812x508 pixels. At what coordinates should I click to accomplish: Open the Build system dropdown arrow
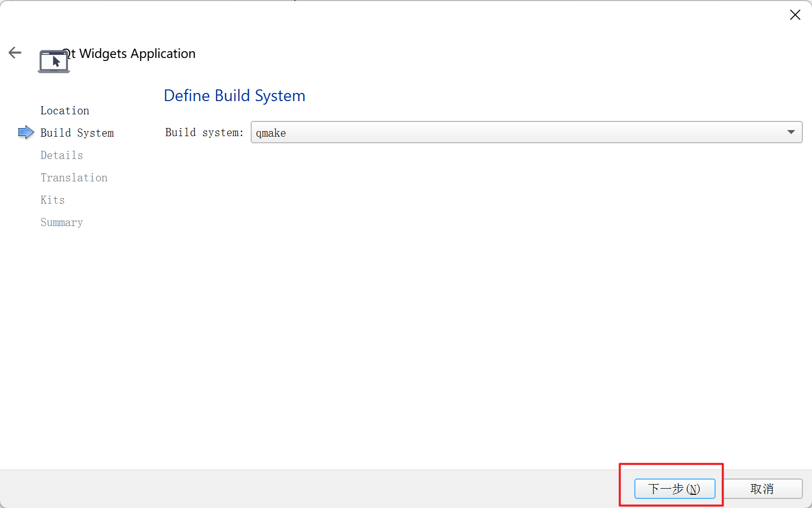pyautogui.click(x=791, y=132)
